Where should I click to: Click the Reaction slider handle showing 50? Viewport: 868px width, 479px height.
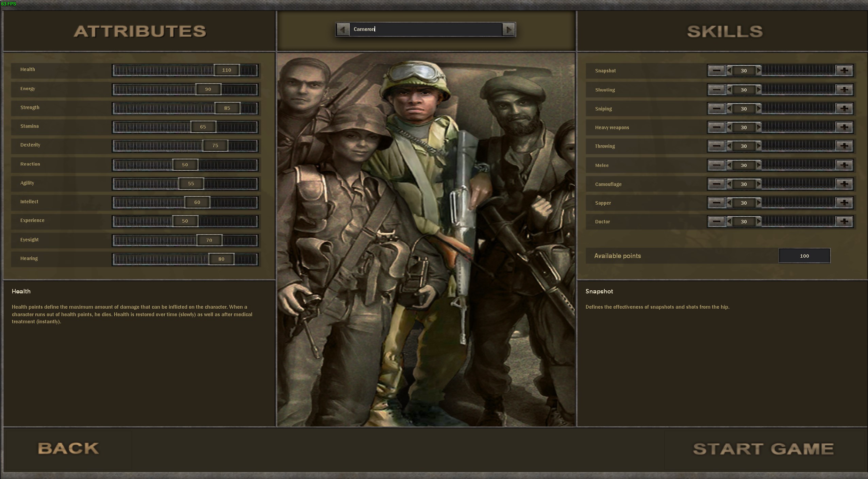[185, 165]
